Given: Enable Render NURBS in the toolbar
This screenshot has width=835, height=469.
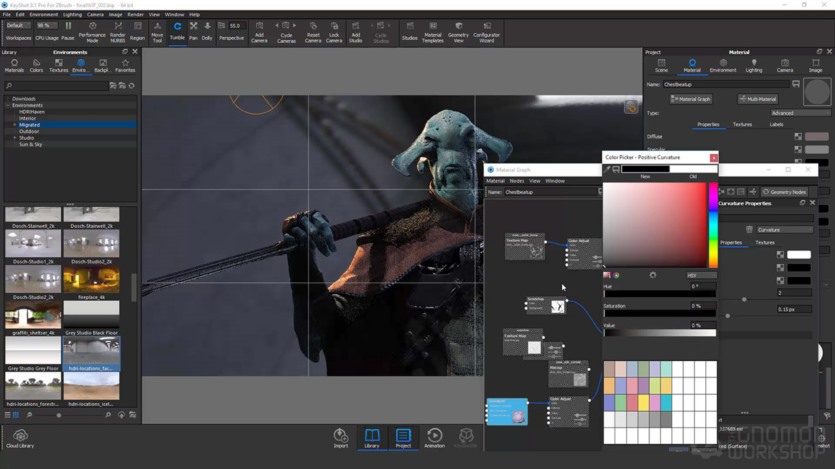Looking at the screenshot, I should point(118,31).
